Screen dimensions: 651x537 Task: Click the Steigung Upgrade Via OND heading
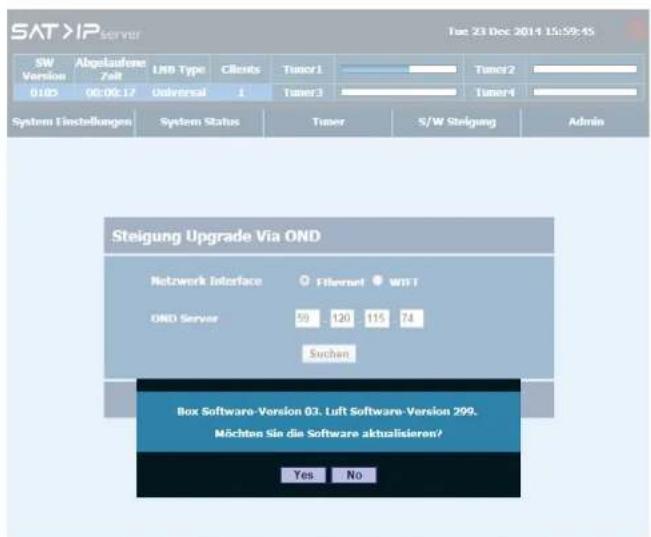216,236
